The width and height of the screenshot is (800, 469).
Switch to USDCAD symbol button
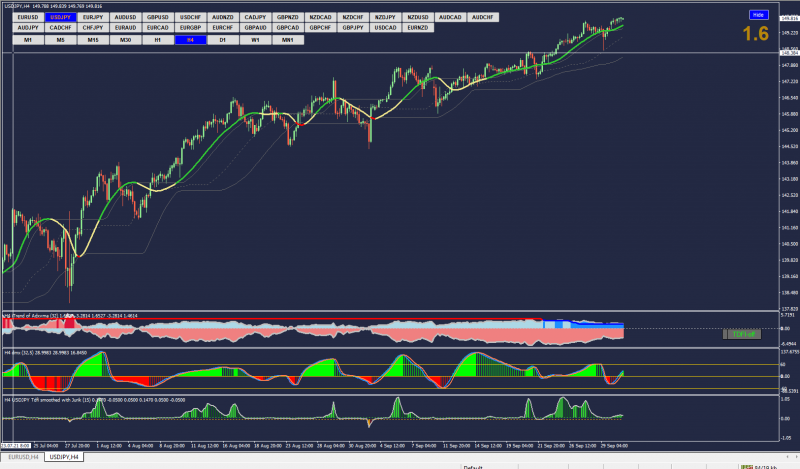pos(385,28)
